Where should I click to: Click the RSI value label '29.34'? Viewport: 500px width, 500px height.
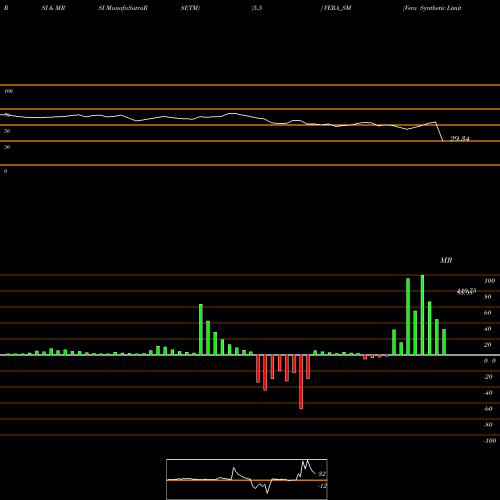coord(460,138)
